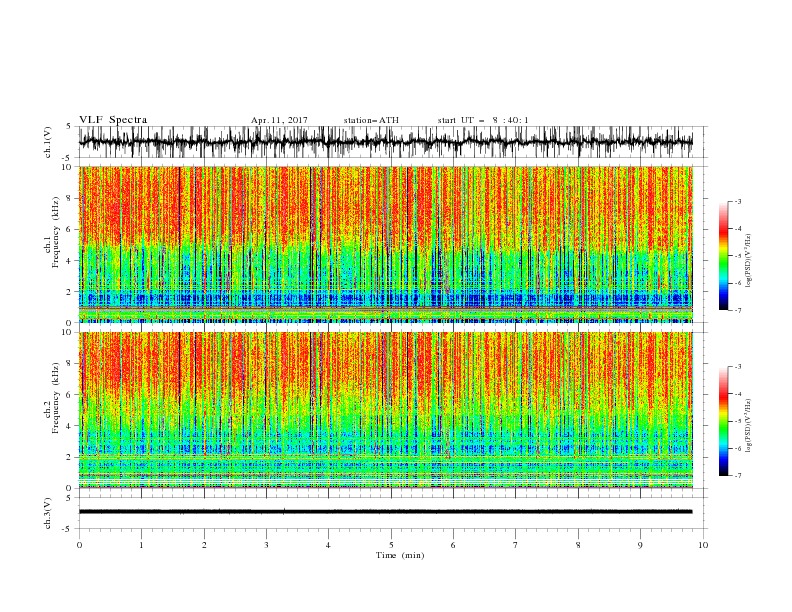The height and width of the screenshot is (612, 792).
Task: Click the '-5' tick on ch.3(V) axis
Action: [67, 529]
